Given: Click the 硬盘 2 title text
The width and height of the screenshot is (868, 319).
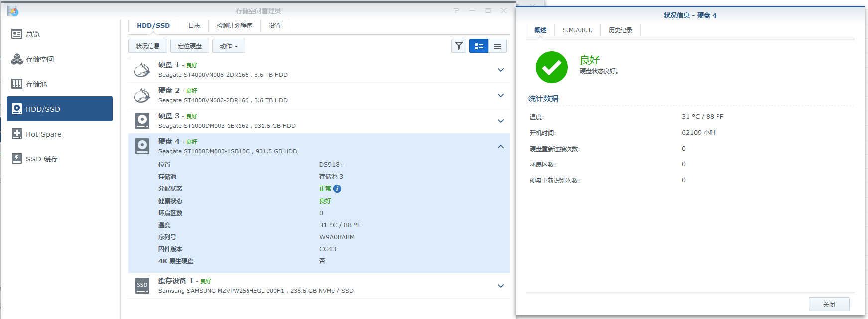Looking at the screenshot, I should coord(169,90).
